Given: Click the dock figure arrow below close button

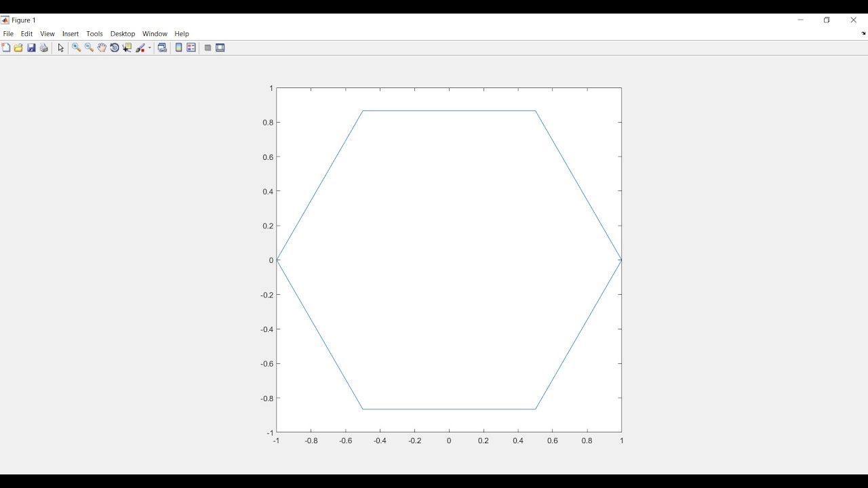Looking at the screenshot, I should click(863, 33).
